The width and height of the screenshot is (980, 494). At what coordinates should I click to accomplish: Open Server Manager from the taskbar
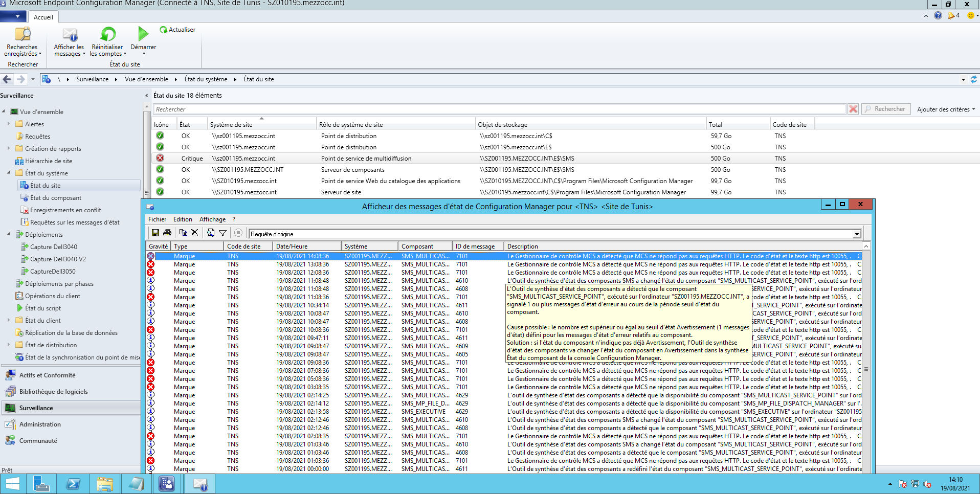point(41,484)
